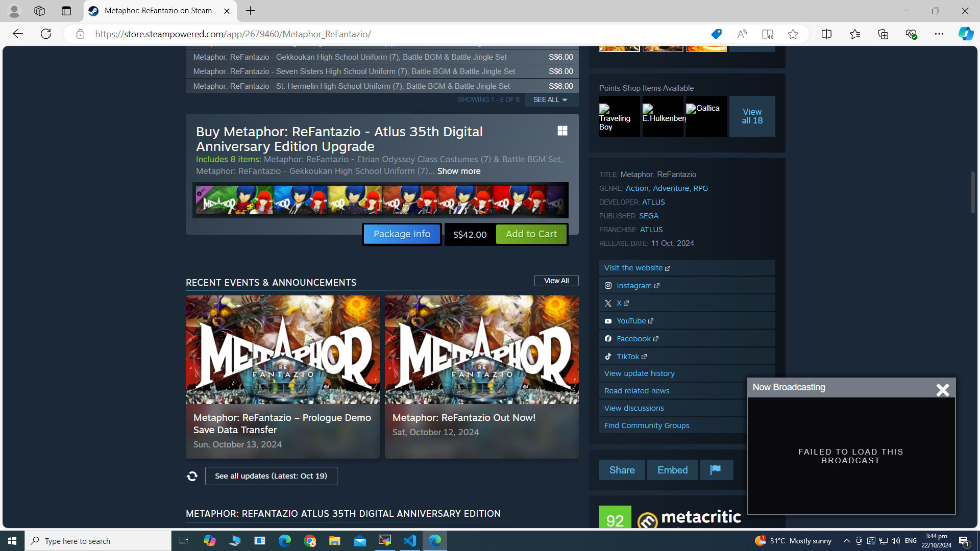
Task: Open Edge Copilot sidebar icon
Action: point(965,34)
